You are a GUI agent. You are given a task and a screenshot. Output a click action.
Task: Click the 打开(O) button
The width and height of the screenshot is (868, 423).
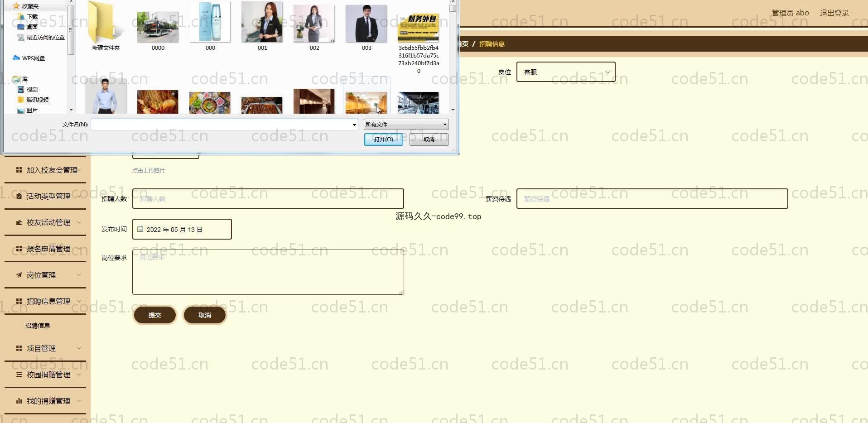pos(383,139)
